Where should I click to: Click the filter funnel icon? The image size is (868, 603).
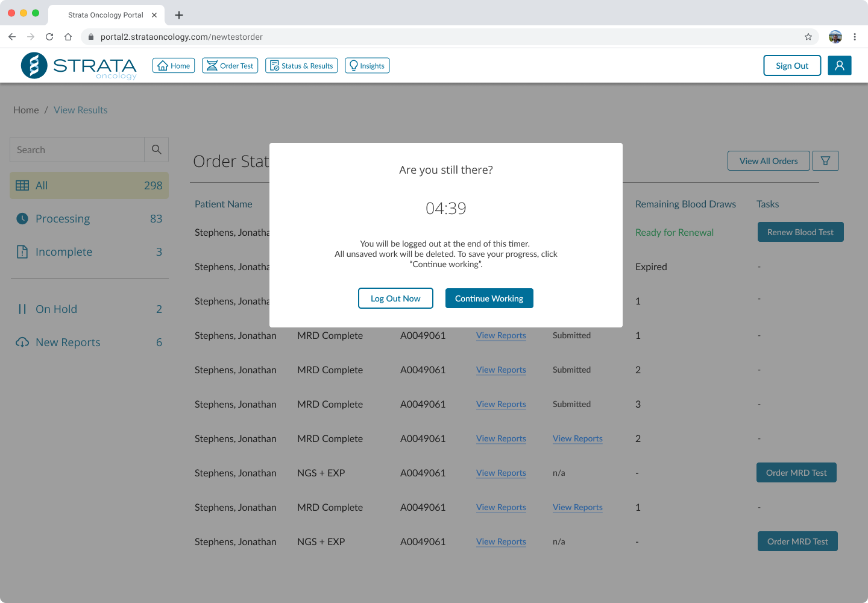(x=825, y=161)
